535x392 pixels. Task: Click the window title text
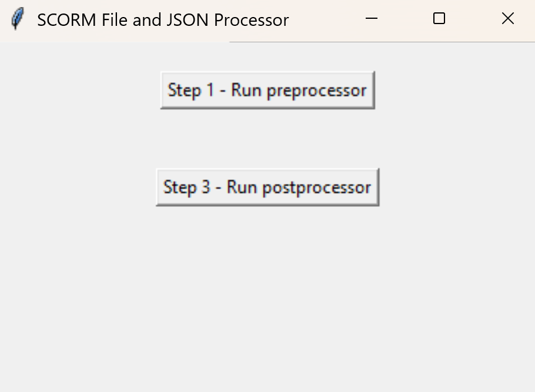pos(163,20)
